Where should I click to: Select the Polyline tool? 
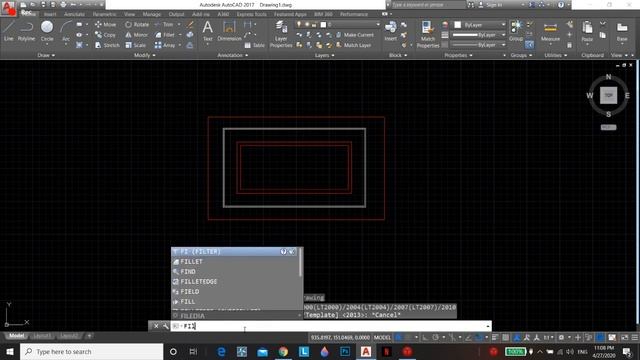pos(26,31)
